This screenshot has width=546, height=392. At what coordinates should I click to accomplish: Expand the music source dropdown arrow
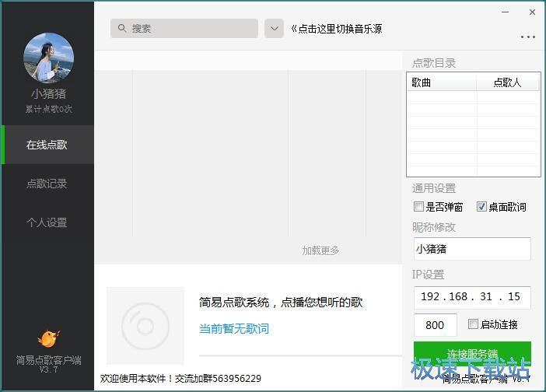coord(274,28)
